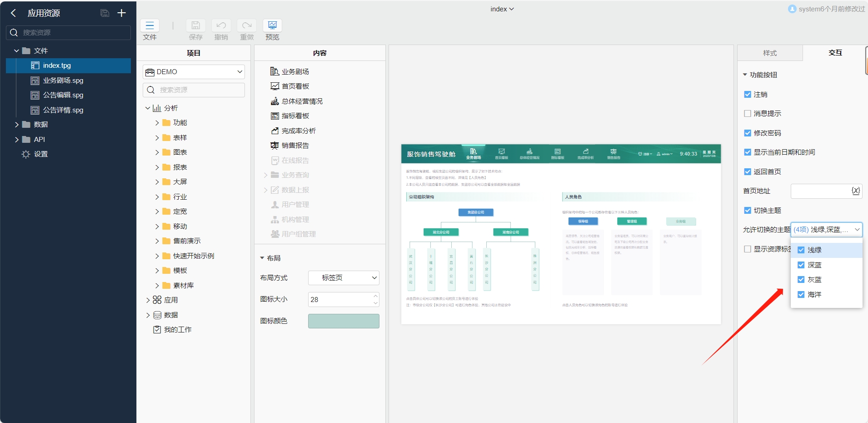The height and width of the screenshot is (423, 868).
Task: Click the settings gear icon 设置
Action: point(26,154)
